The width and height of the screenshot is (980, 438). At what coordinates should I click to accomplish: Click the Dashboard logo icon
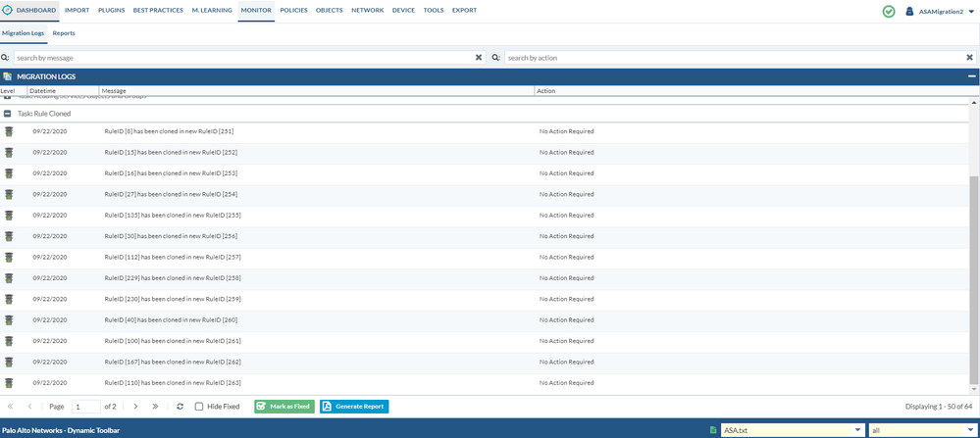click(x=8, y=11)
